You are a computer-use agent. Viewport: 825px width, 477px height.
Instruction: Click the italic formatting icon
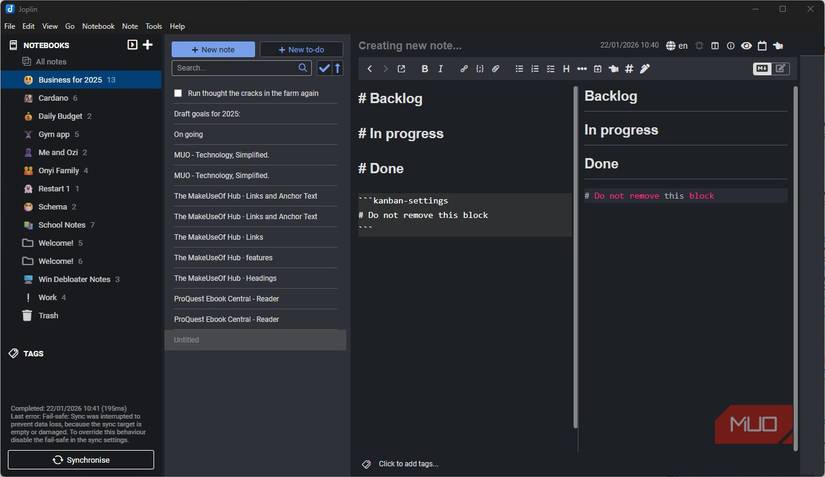[441, 69]
